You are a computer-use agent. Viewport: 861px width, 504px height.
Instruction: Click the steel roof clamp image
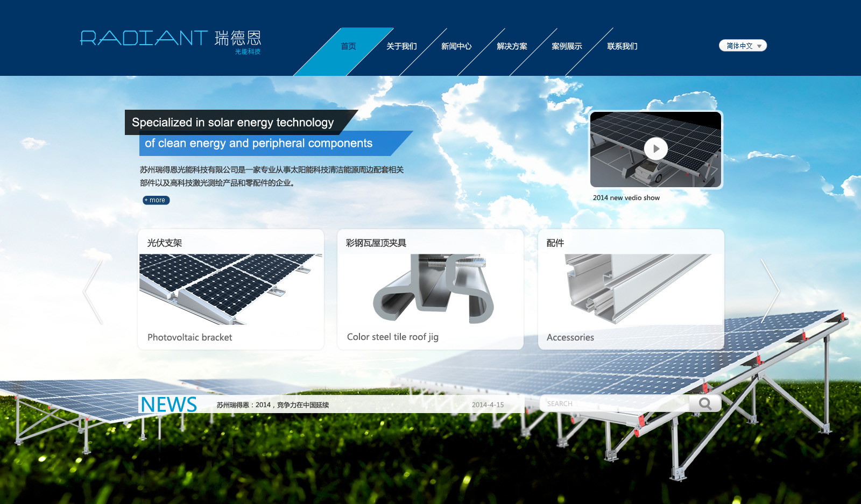click(433, 289)
